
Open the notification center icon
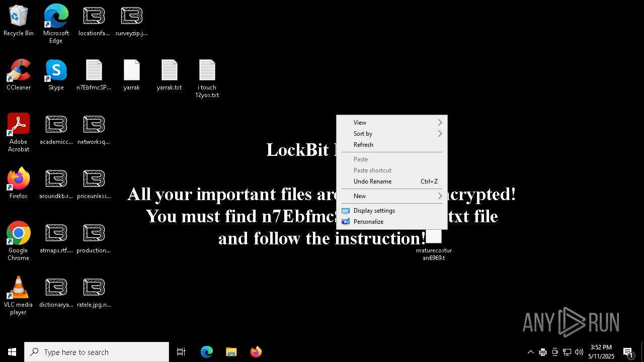coord(628,352)
